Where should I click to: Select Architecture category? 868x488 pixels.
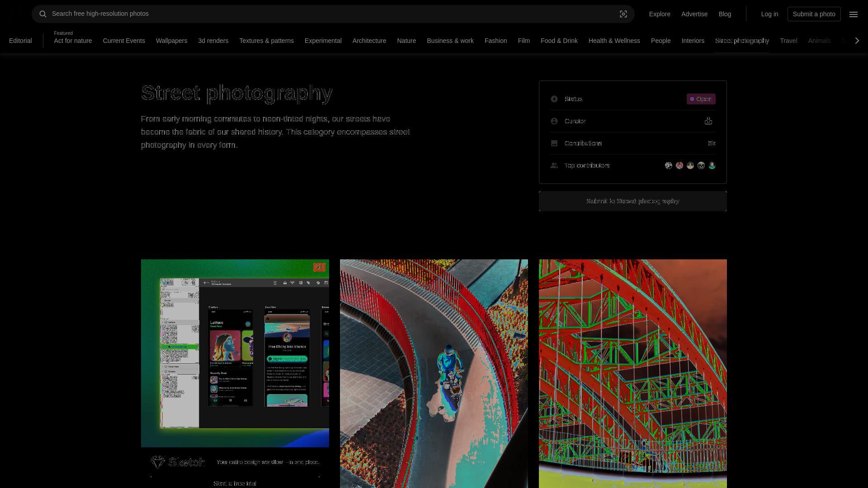(x=369, y=41)
